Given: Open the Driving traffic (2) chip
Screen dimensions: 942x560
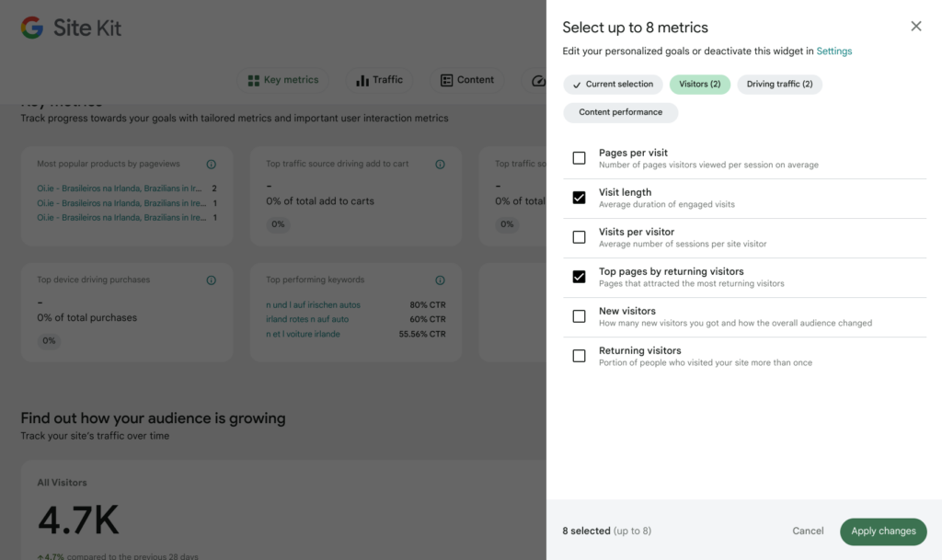Looking at the screenshot, I should click(x=779, y=84).
